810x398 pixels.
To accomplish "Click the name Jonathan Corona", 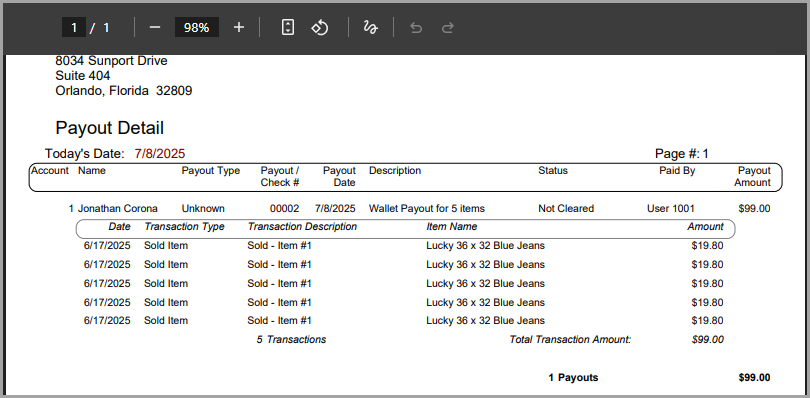I will 118,209.
